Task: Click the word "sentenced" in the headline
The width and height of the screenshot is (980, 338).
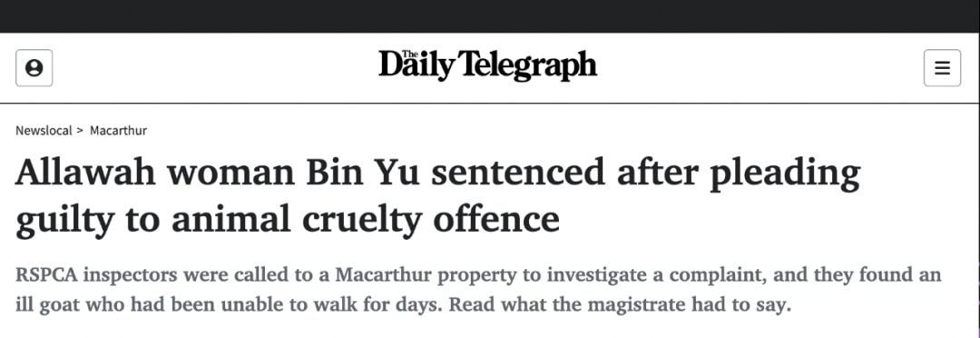Action: 519,173
